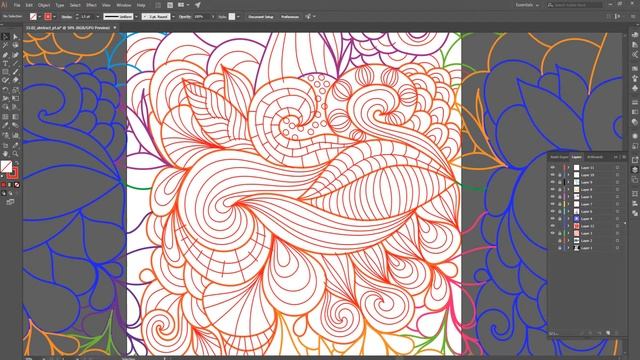The image size is (640, 360).
Task: Click Create New Layer icon in Layers panel
Action: point(608,333)
